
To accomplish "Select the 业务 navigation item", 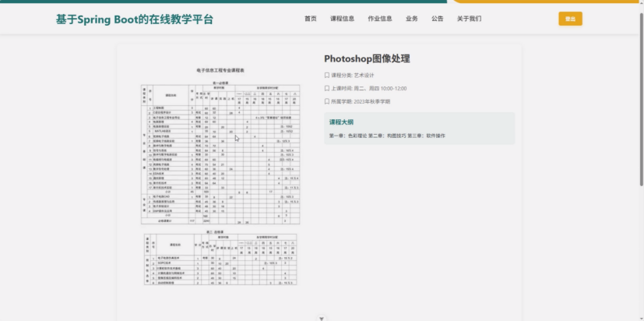I will pyautogui.click(x=411, y=19).
